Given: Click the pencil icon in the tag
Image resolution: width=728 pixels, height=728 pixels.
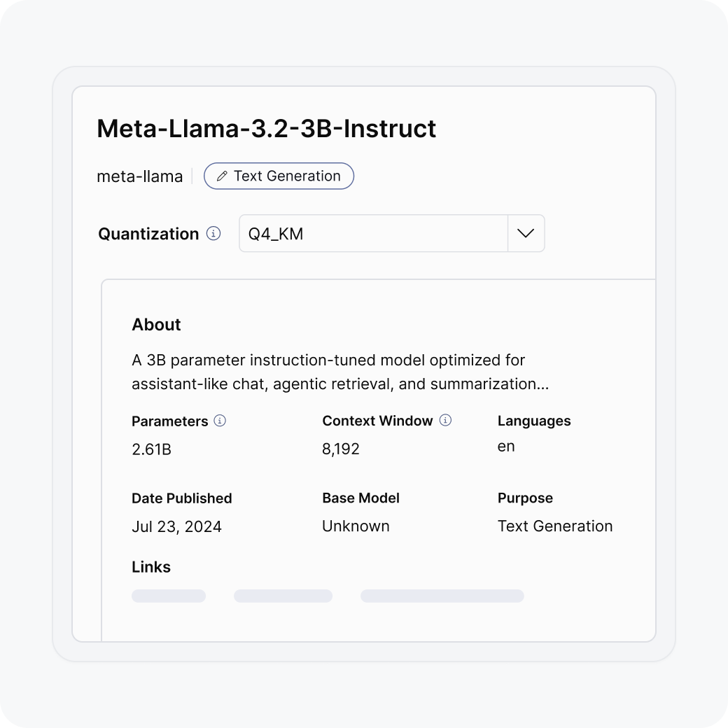Looking at the screenshot, I should pos(222,176).
